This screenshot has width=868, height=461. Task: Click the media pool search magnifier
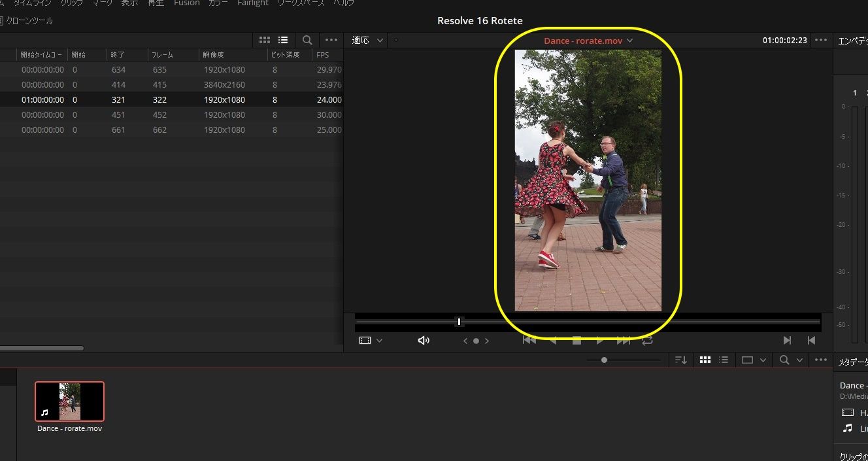[784, 360]
